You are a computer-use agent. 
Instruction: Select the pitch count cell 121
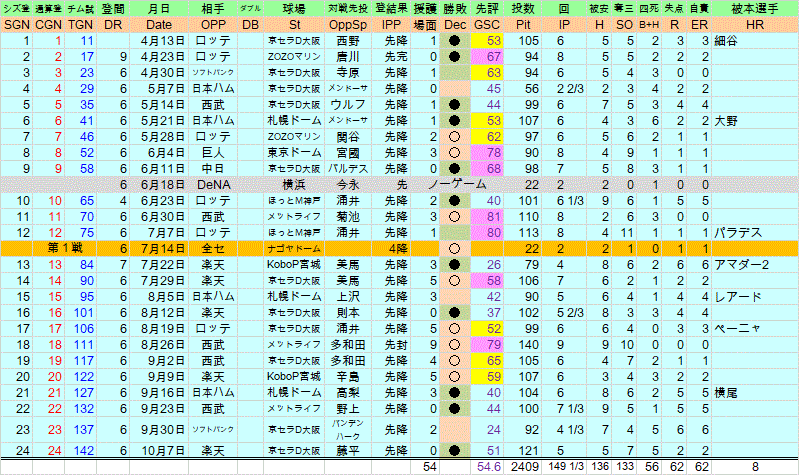pos(523,451)
